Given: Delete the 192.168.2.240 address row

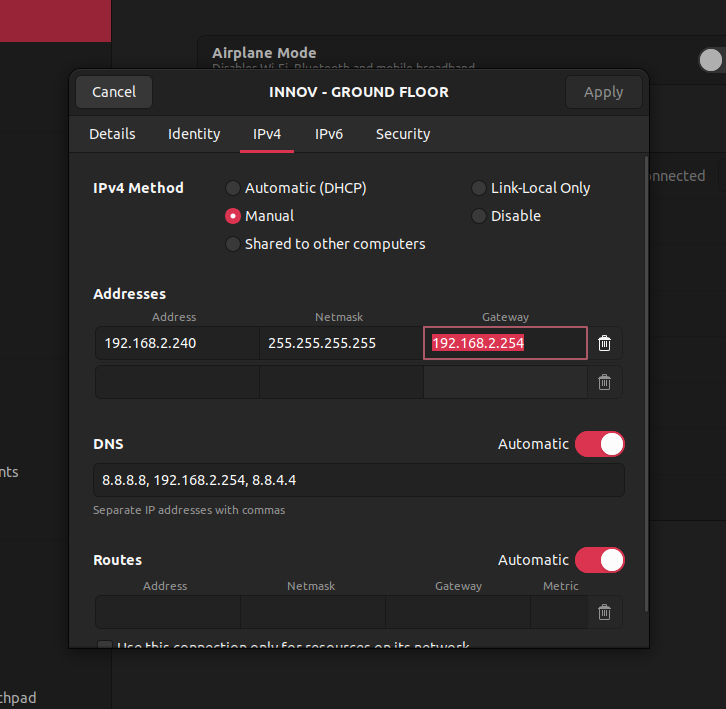Looking at the screenshot, I should (604, 343).
